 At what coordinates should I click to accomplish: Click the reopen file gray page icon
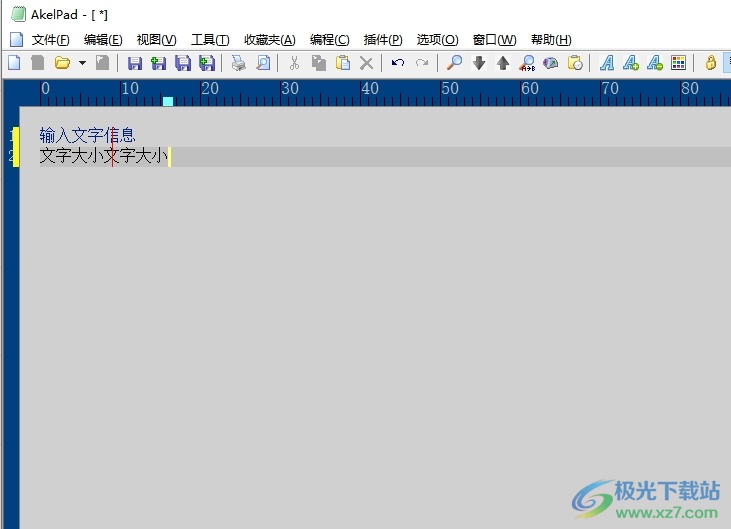tap(102, 62)
